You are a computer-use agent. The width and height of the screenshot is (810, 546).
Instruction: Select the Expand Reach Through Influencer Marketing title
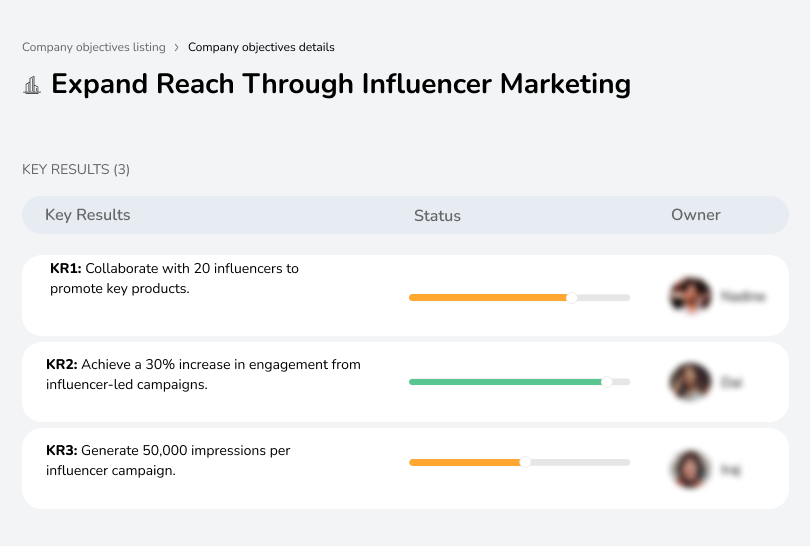[x=341, y=84]
